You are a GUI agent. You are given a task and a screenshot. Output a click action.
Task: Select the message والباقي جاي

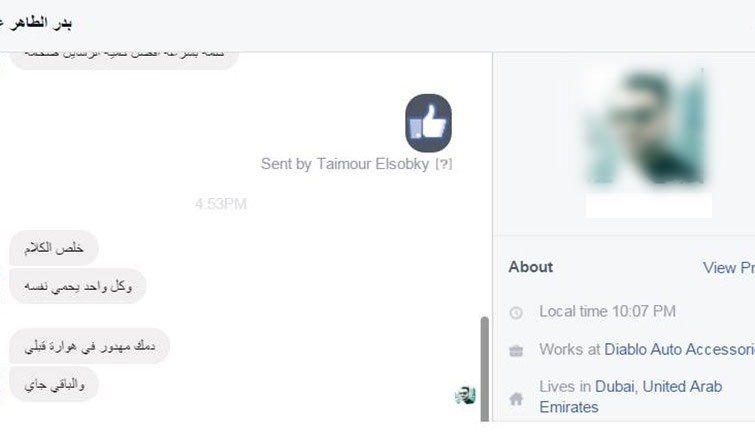coord(54,384)
